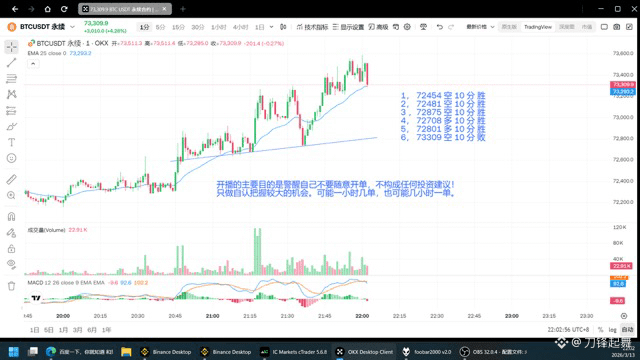
Task: Open Windows Start menu
Action: pos(13,351)
